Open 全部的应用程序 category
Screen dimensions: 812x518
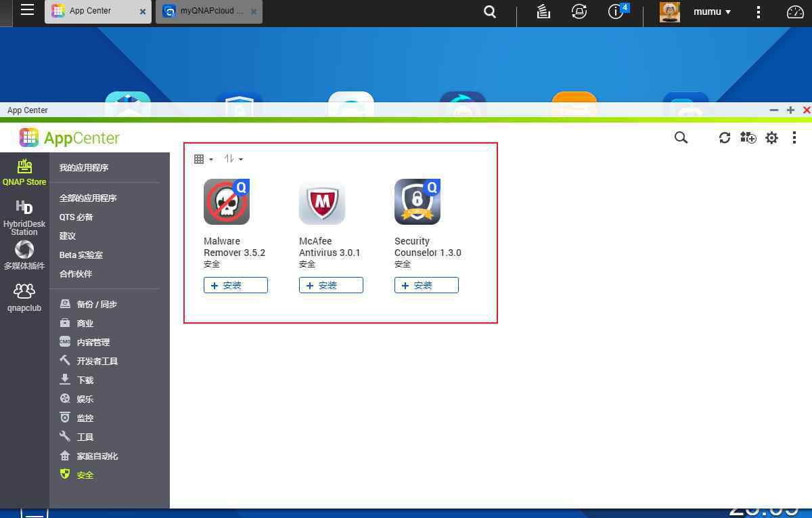(88, 198)
